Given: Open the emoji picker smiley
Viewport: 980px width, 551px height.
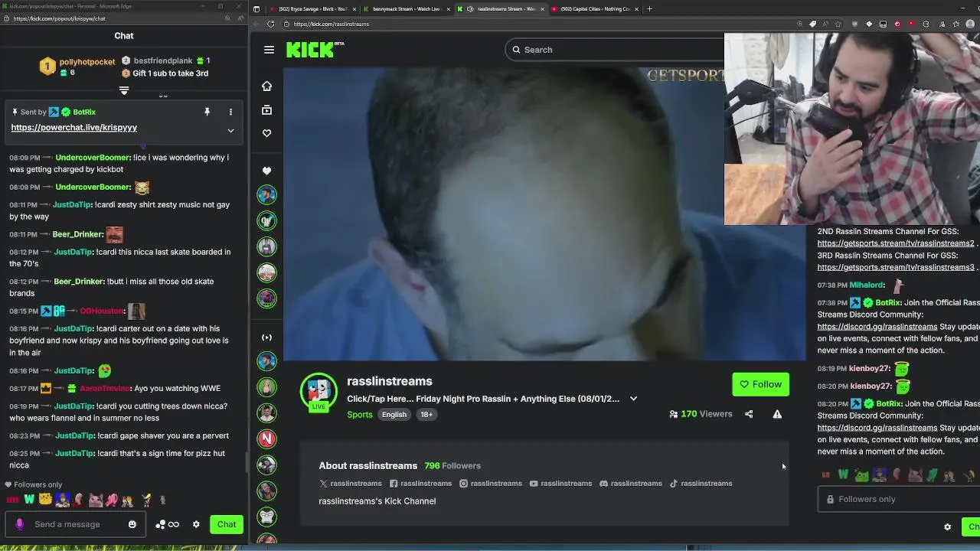Looking at the screenshot, I should [x=132, y=524].
